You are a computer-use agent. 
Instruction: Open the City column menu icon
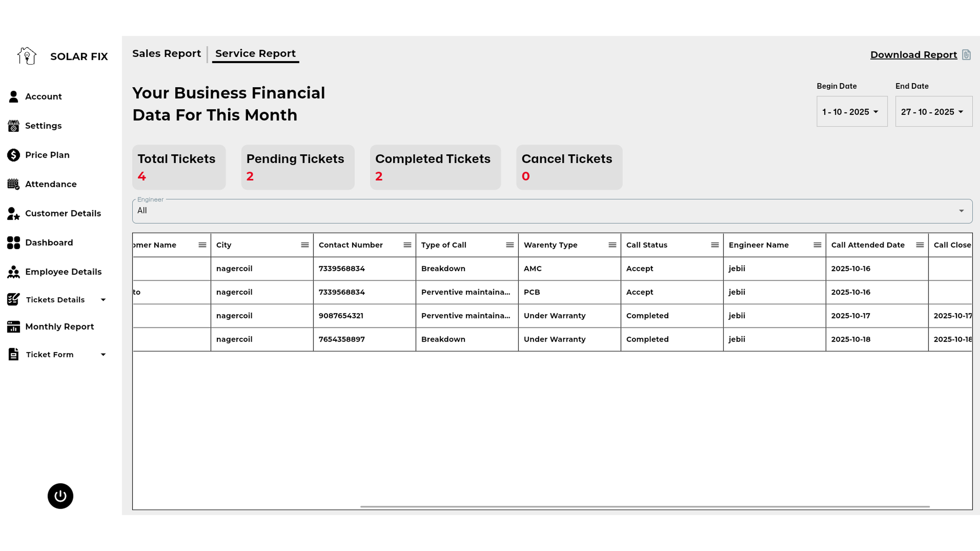coord(305,245)
